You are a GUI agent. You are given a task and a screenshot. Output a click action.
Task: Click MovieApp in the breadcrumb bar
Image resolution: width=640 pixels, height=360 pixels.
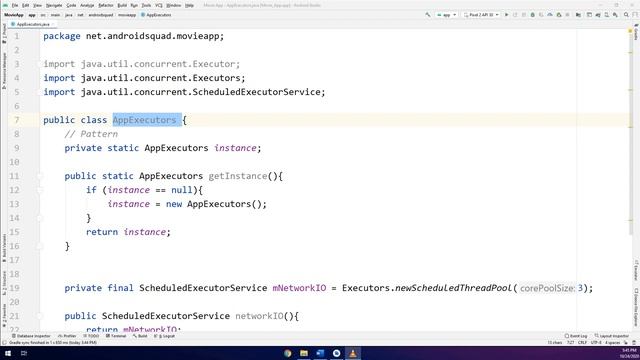click(x=13, y=15)
